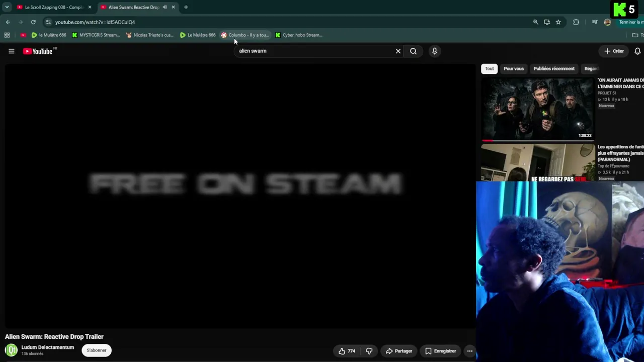Open the YouTube bookmark icon in bookmarks bar
This screenshot has width=644, height=362.
(x=23, y=35)
